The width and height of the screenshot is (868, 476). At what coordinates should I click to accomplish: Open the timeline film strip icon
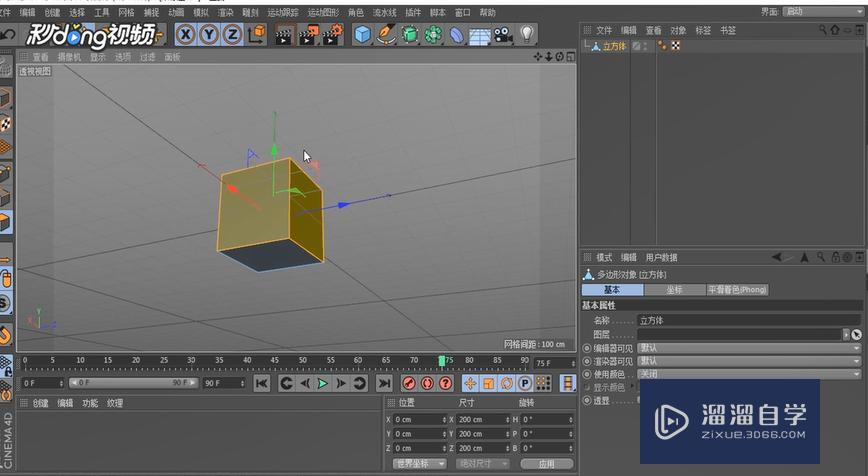[x=567, y=383]
